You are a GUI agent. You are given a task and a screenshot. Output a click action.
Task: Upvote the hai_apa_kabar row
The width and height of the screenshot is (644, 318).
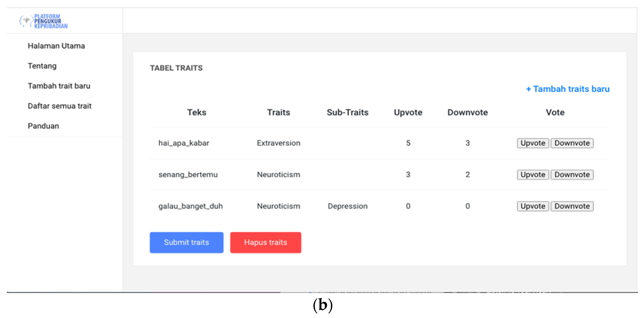(533, 143)
